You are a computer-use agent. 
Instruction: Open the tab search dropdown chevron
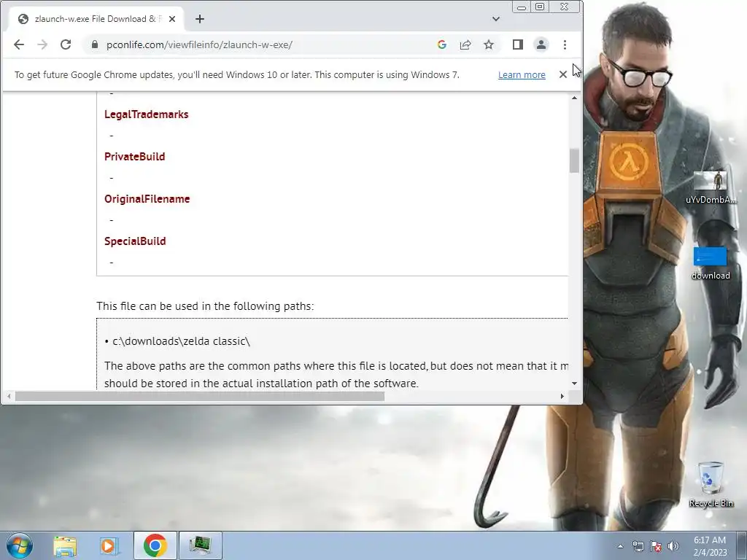click(496, 19)
